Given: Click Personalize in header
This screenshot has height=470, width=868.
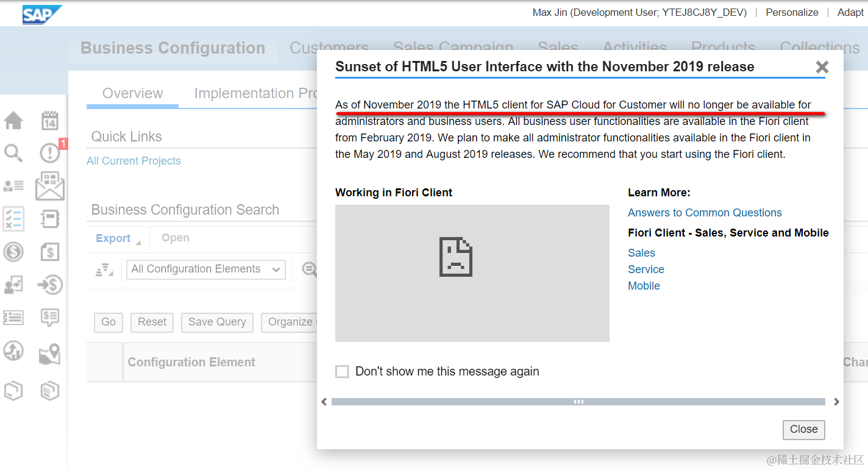Looking at the screenshot, I should 792,12.
